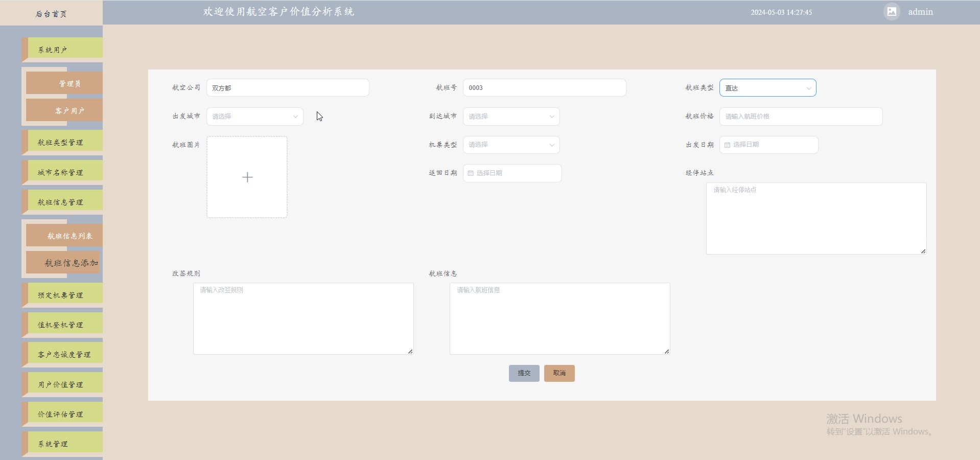Focus the 航空公司 input field

click(288, 88)
